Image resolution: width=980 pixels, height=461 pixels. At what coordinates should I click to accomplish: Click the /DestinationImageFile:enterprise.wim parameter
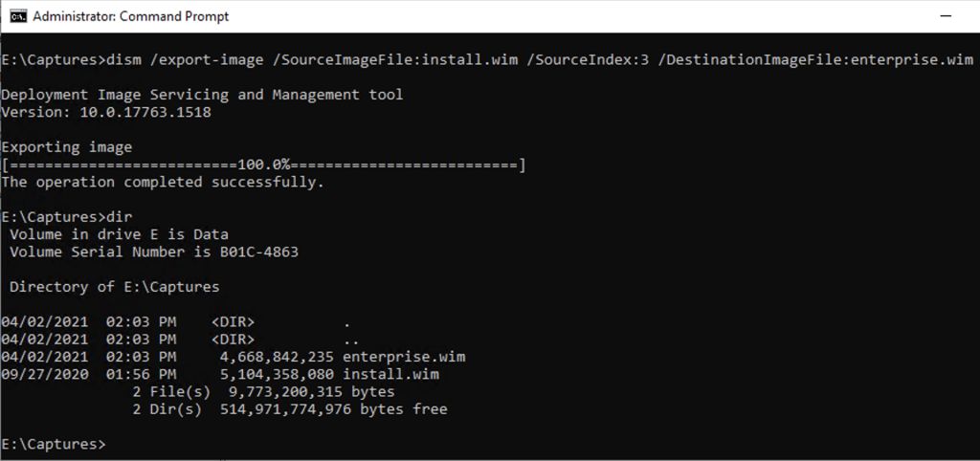click(x=815, y=60)
